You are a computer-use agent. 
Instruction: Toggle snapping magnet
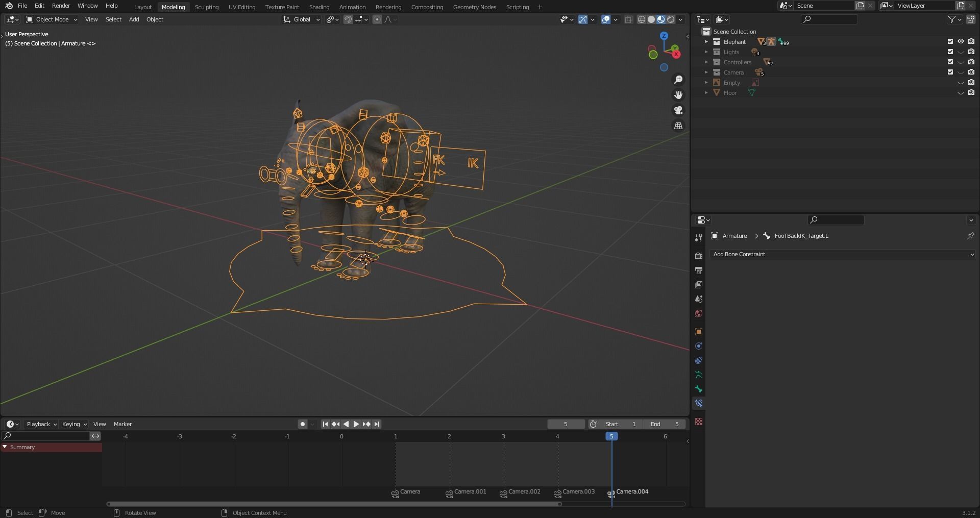pyautogui.click(x=348, y=19)
